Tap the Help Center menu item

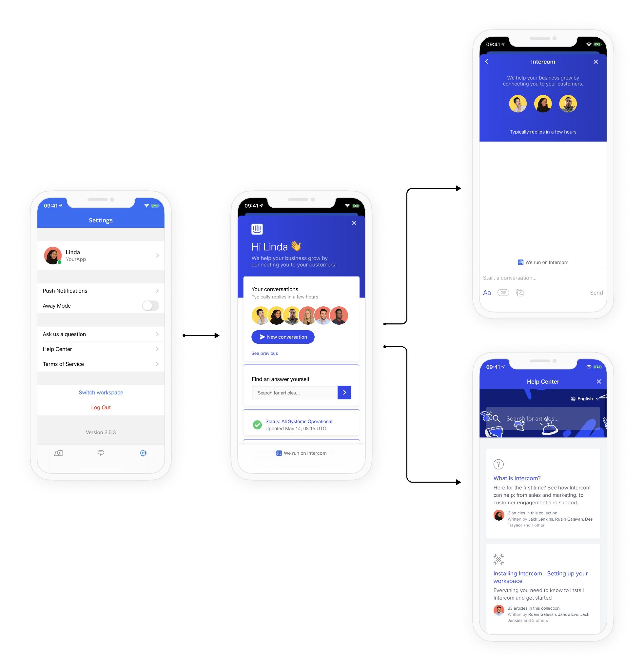pos(101,349)
